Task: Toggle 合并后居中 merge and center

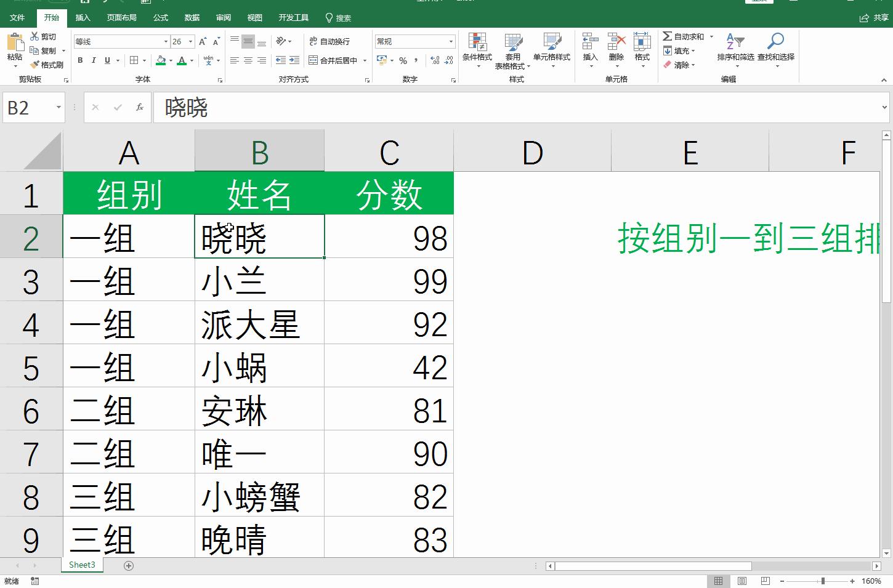Action: [336, 60]
